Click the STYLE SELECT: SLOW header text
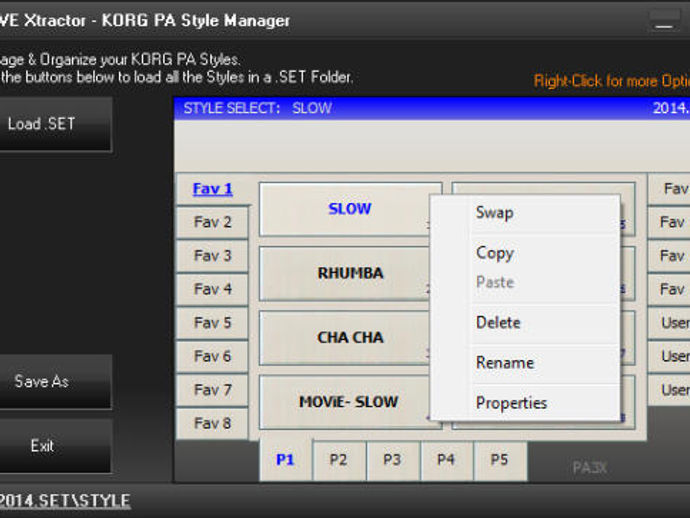Screen dimensions: 690x518 click(257, 108)
